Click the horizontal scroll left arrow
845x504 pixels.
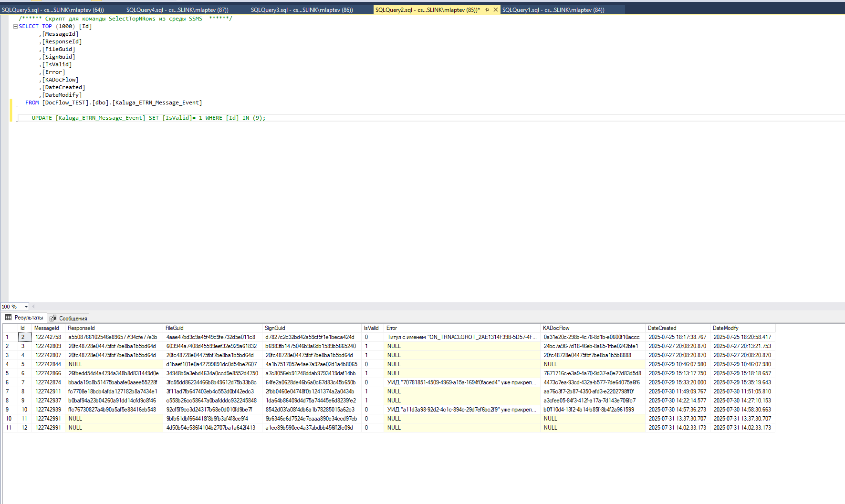tap(33, 307)
